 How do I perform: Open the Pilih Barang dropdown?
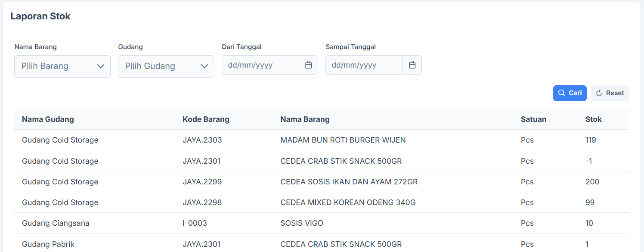[x=62, y=66]
